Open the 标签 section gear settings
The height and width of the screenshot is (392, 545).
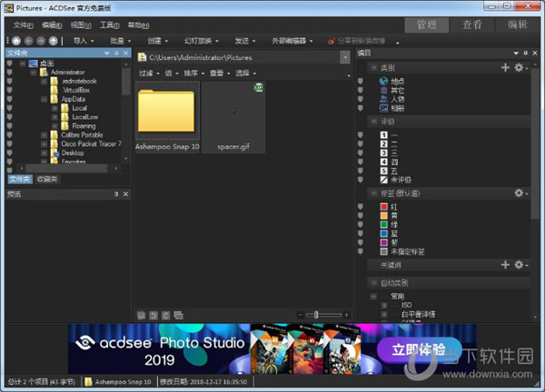[520, 193]
